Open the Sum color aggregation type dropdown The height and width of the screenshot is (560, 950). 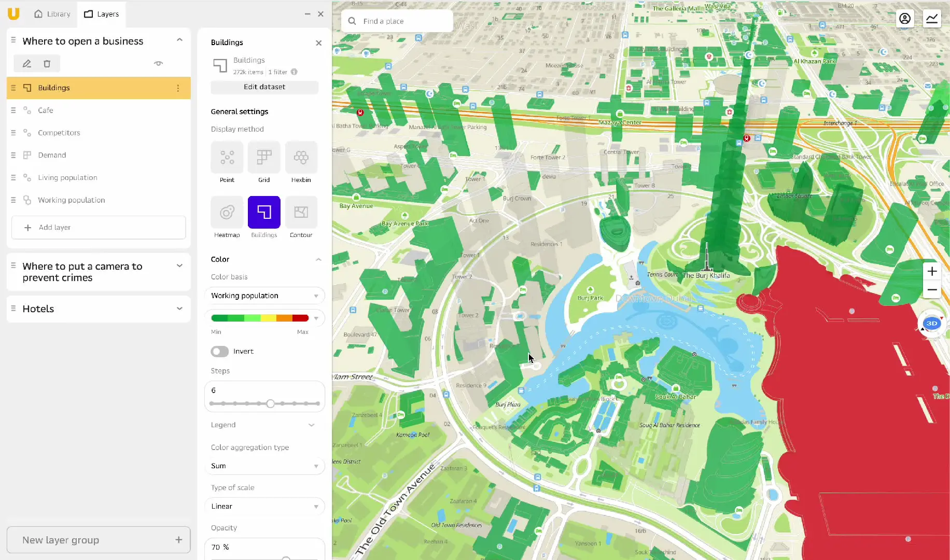coord(264,466)
